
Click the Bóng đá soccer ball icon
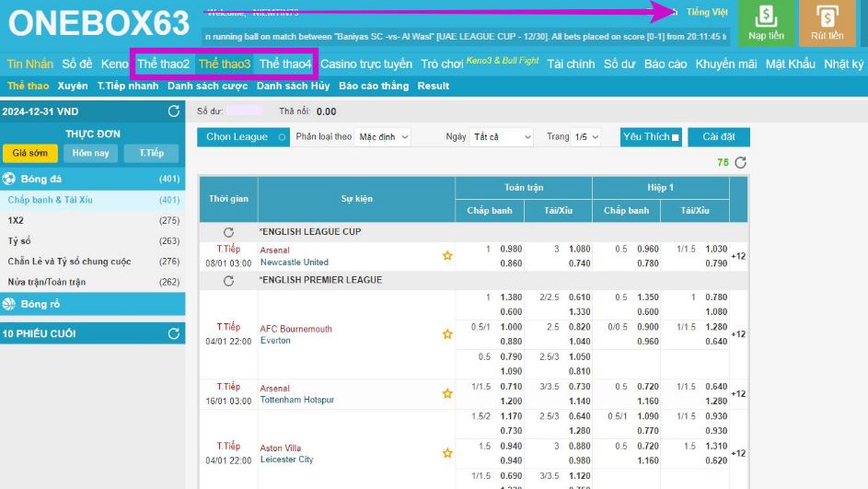(9, 179)
